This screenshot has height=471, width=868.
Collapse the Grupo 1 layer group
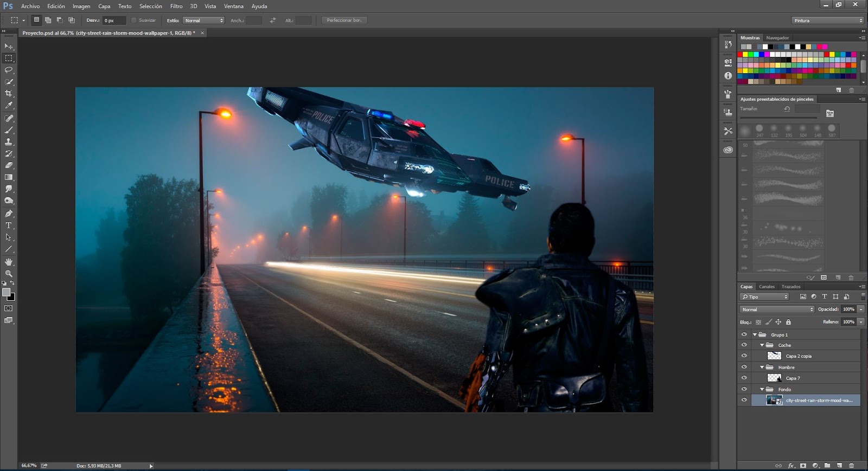click(755, 335)
